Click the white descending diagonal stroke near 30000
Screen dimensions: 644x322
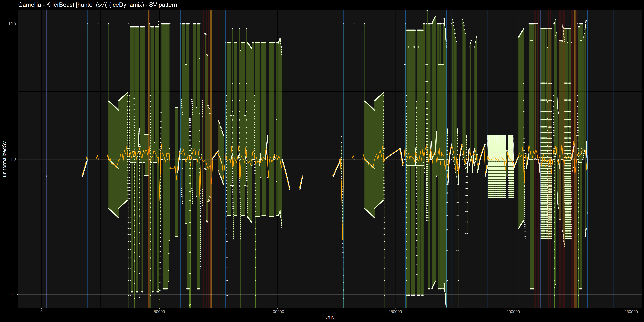click(x=113, y=105)
